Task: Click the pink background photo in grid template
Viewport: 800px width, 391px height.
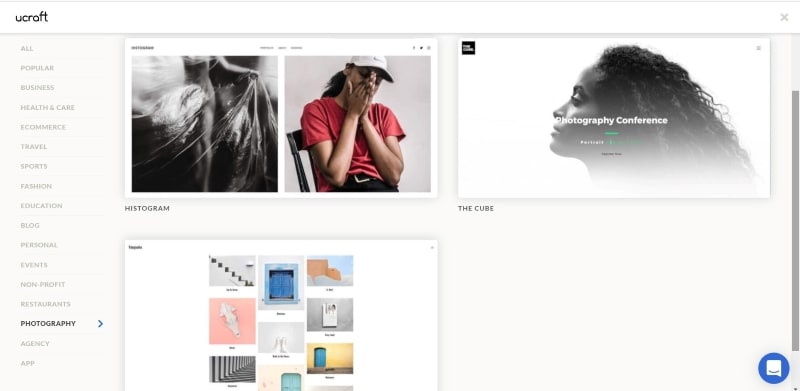Action: click(x=232, y=321)
